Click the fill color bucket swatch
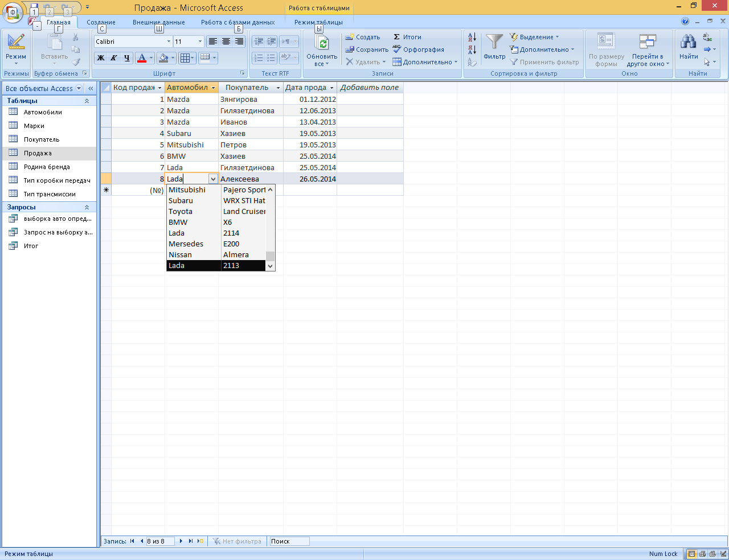 coord(163,58)
